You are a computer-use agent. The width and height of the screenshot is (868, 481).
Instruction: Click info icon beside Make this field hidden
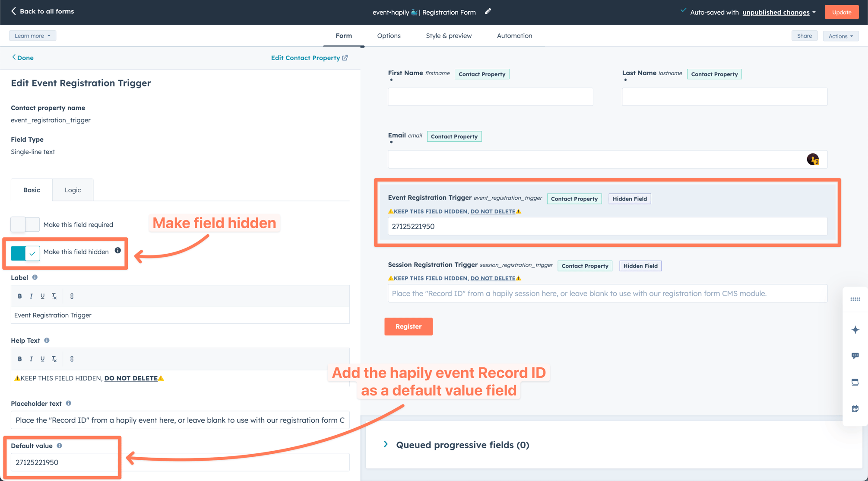tap(117, 251)
